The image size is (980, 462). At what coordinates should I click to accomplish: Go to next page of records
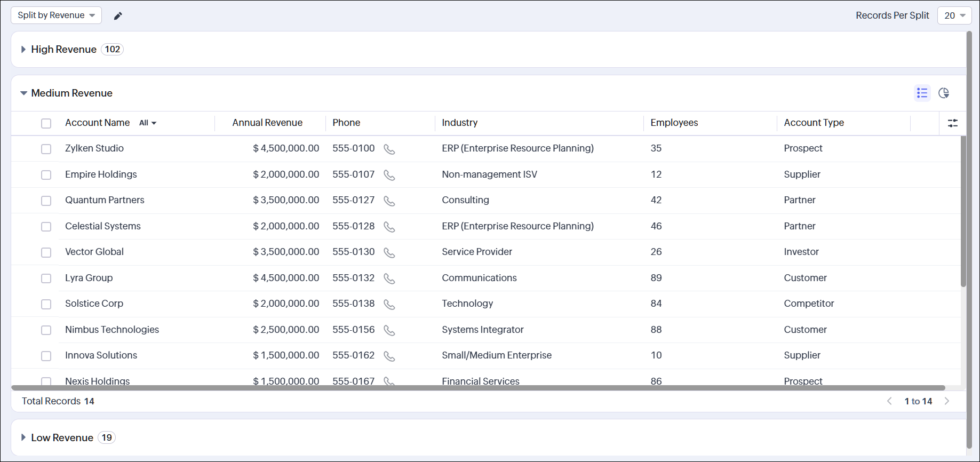tap(947, 401)
